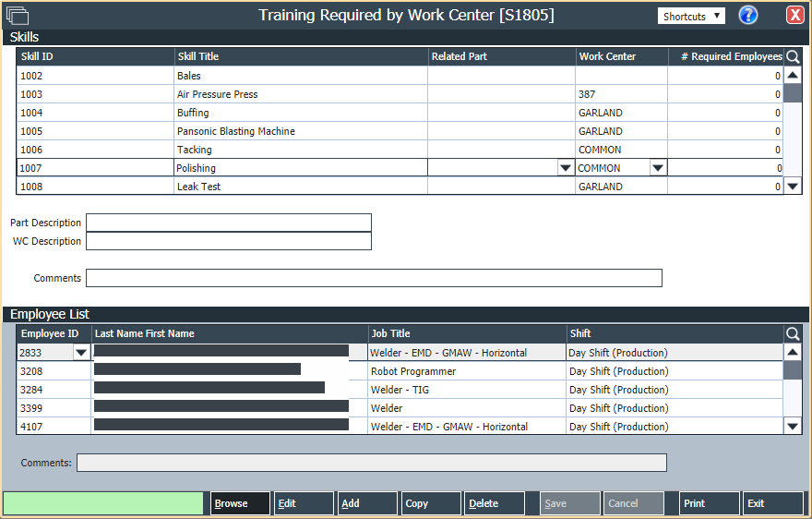Image resolution: width=812 pixels, height=519 pixels.
Task: Click the blue help question mark icon
Action: pos(748,16)
